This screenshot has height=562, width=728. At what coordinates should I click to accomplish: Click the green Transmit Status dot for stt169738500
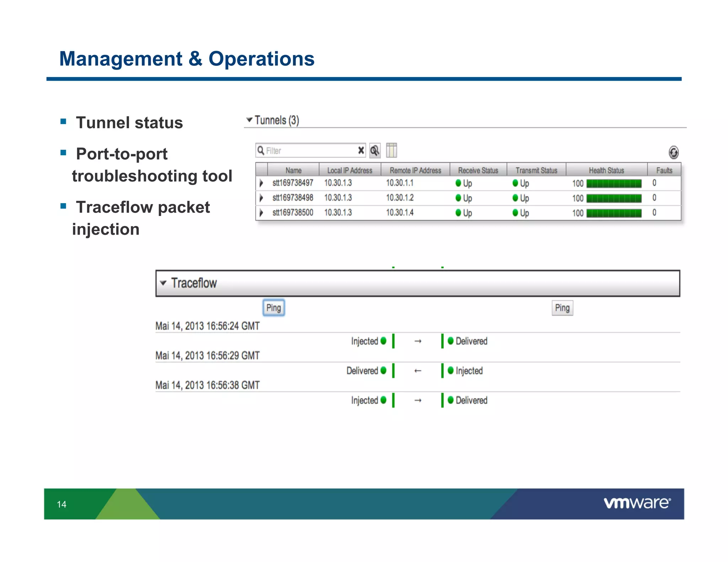coord(515,213)
